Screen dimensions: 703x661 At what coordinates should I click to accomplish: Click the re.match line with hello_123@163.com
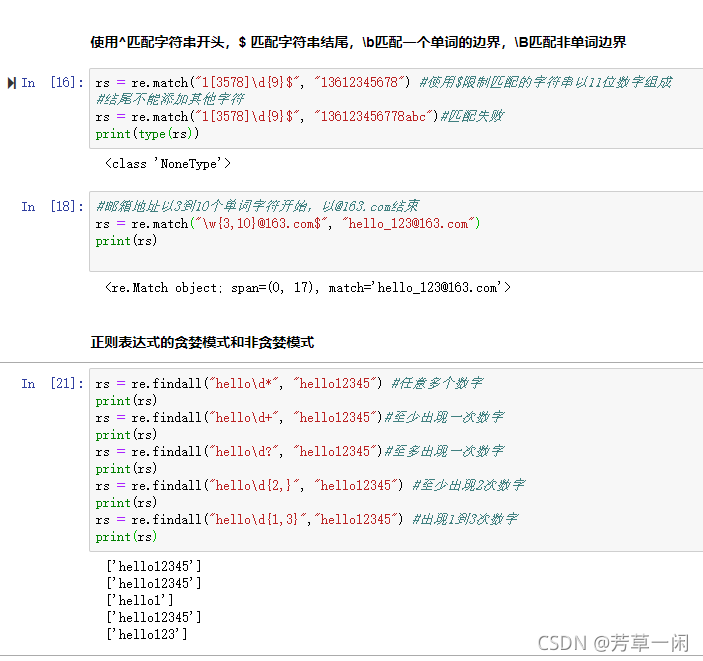coord(288,223)
